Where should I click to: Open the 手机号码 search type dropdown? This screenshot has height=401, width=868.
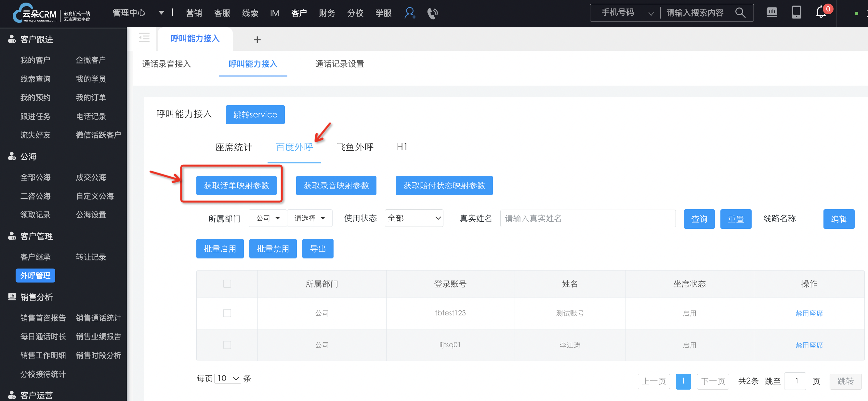tap(626, 13)
